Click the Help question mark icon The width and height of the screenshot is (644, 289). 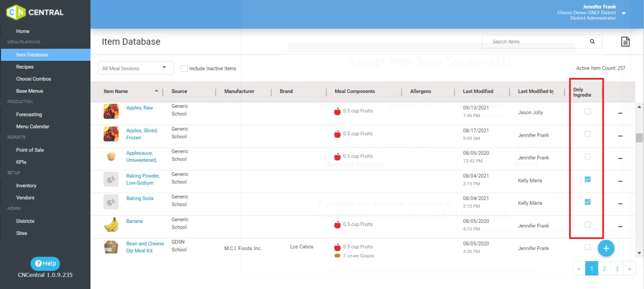(x=38, y=263)
